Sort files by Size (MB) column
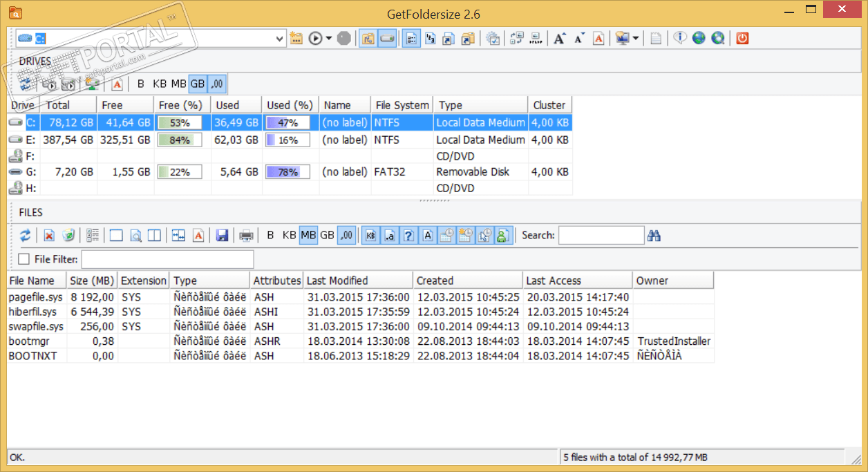The image size is (868, 472). [x=92, y=281]
